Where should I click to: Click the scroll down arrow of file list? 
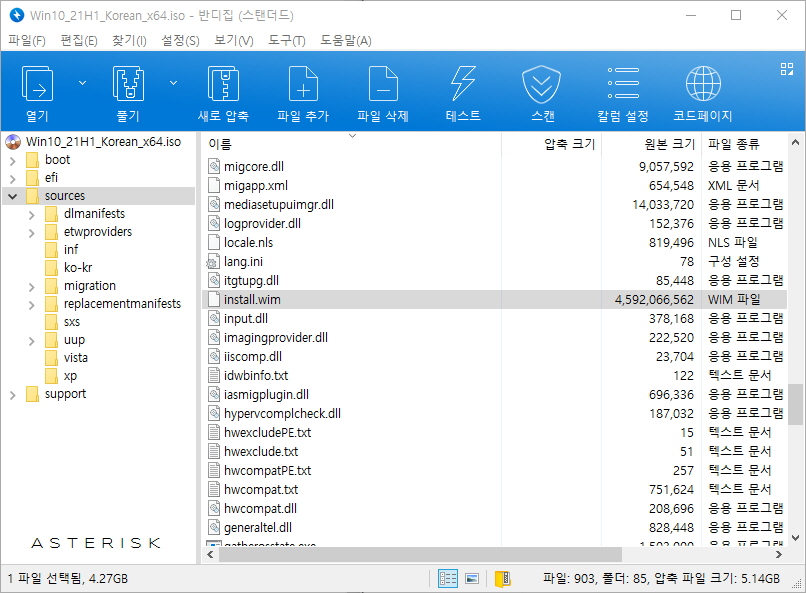coord(795,538)
